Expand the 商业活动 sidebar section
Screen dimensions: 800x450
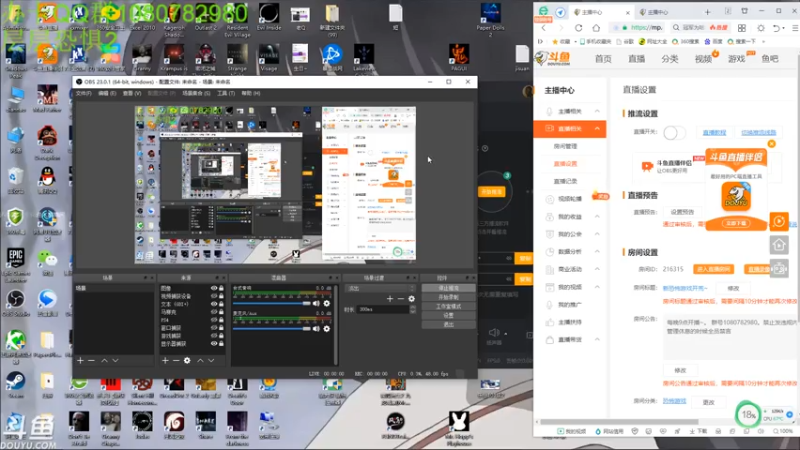tap(597, 269)
